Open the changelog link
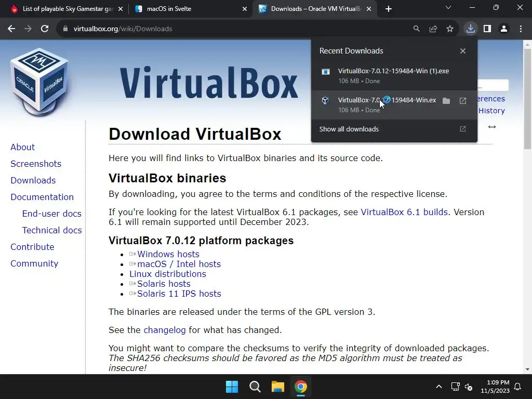Viewport: 532px width, 399px height. point(165,330)
